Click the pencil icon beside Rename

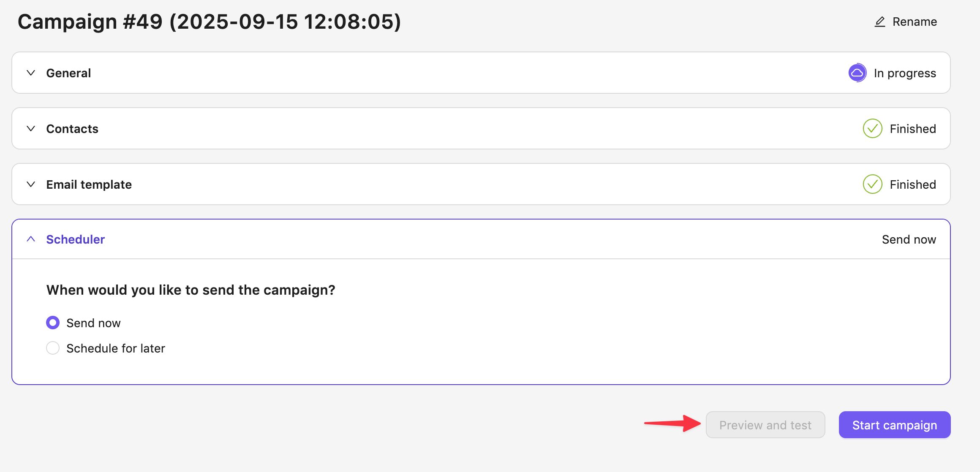(x=879, y=22)
